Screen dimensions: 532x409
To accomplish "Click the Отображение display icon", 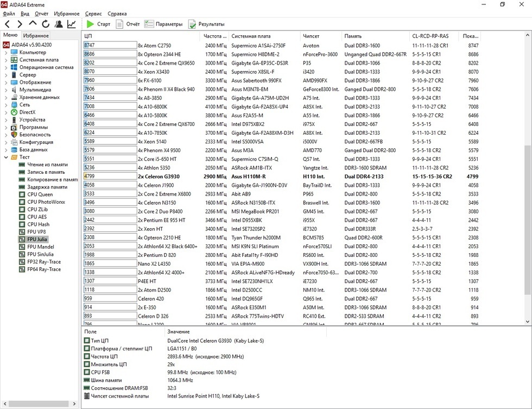I will tap(14, 82).
